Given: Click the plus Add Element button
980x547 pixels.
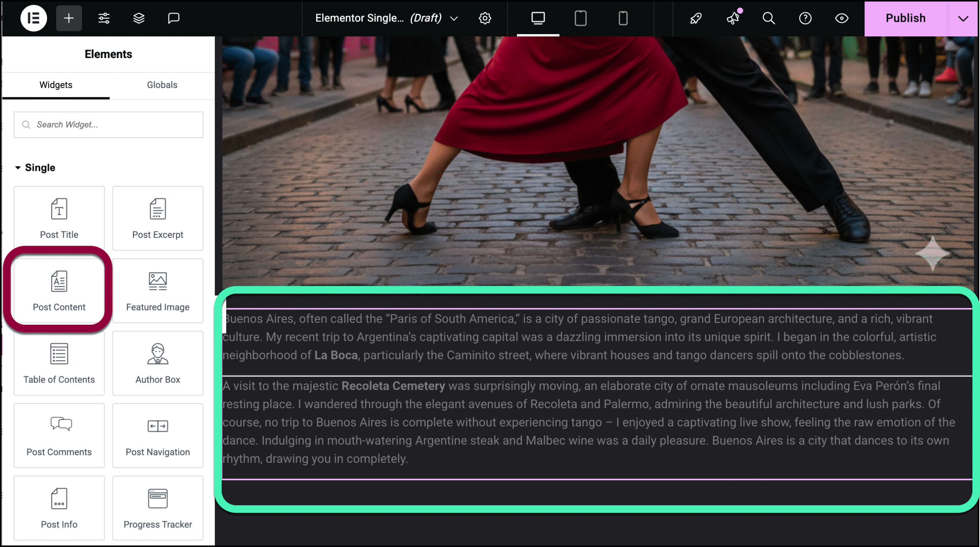Looking at the screenshot, I should [69, 18].
